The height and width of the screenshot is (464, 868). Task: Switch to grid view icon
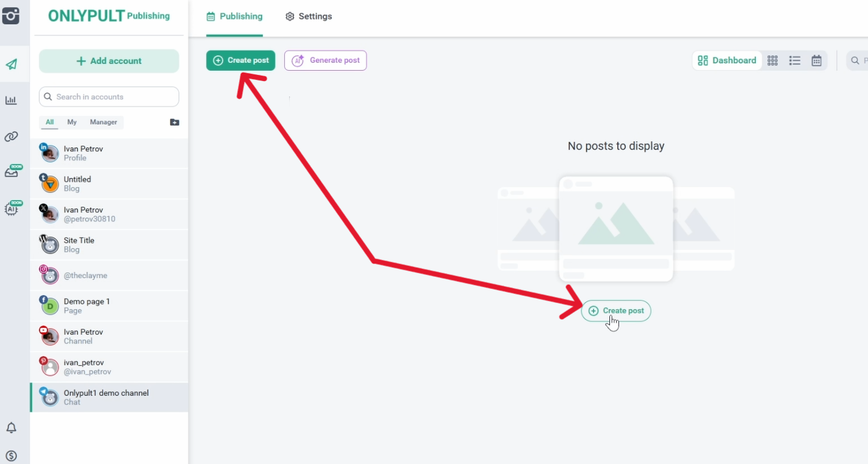click(x=772, y=60)
